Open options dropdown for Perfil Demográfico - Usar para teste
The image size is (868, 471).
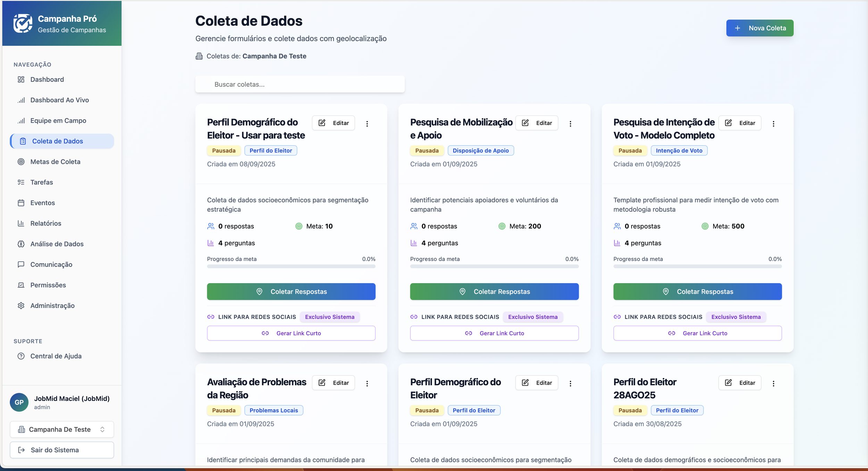[x=367, y=124]
